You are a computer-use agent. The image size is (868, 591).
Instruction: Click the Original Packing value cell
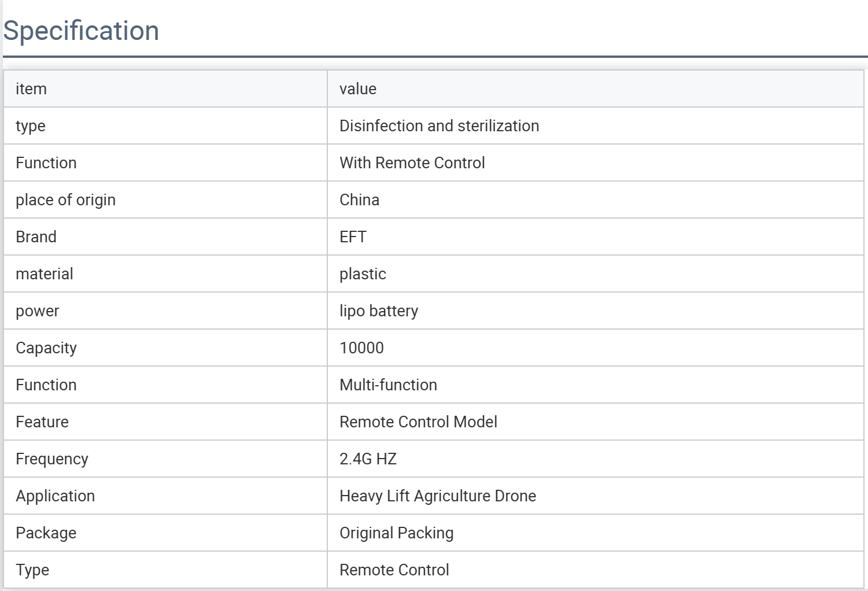pyautogui.click(x=396, y=533)
